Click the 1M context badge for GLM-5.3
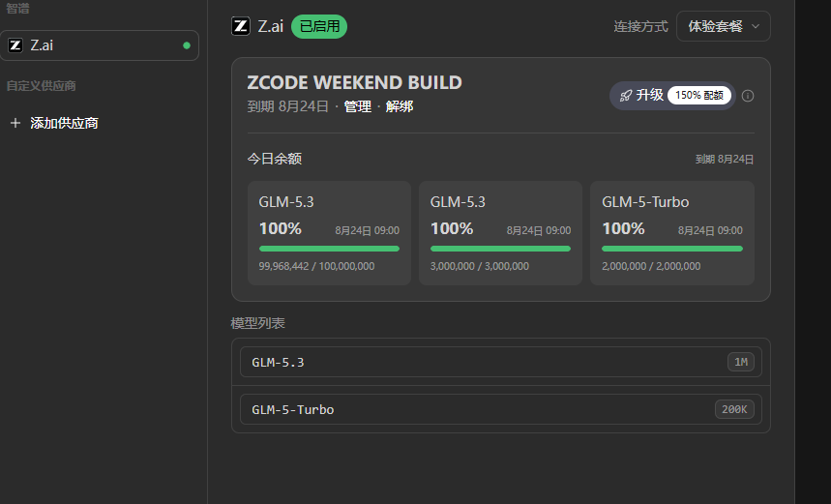This screenshot has height=504, width=831. coord(741,362)
